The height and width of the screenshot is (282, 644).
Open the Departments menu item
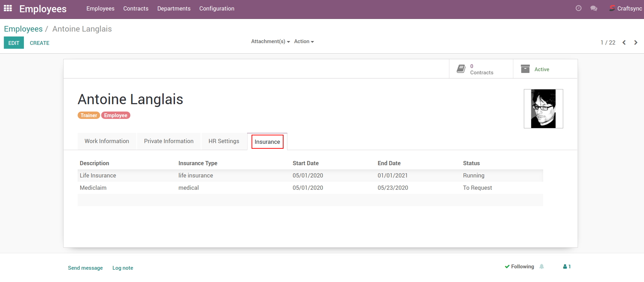pyautogui.click(x=174, y=8)
